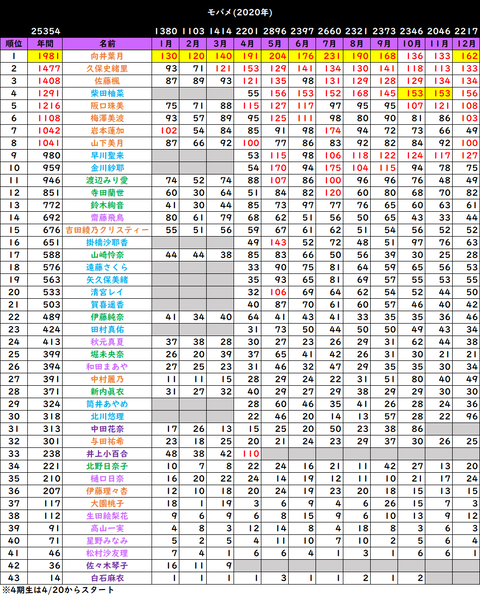Click the name 渡辺みり愛
The image size is (480, 597).
point(107,180)
